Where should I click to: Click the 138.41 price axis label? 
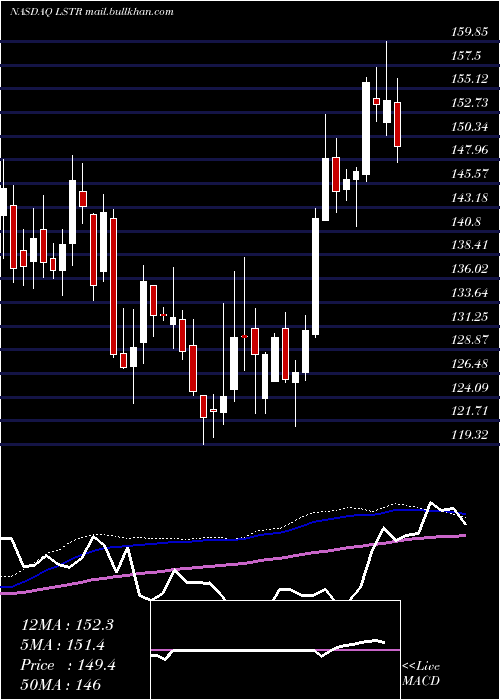coord(470,245)
